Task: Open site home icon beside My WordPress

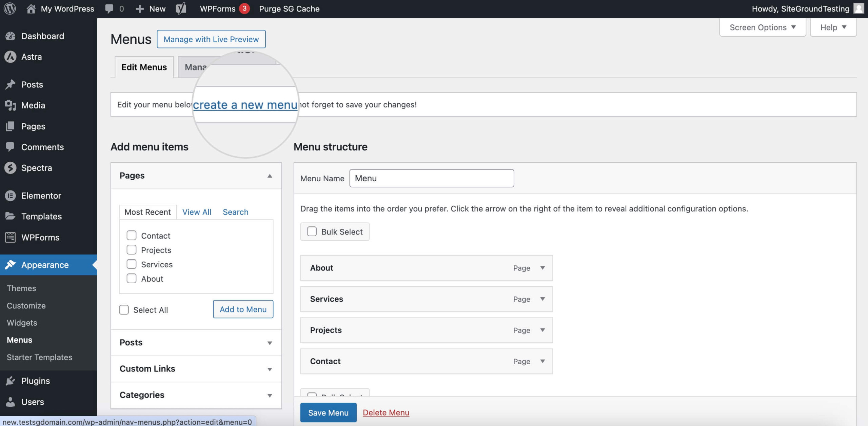Action: point(31,8)
